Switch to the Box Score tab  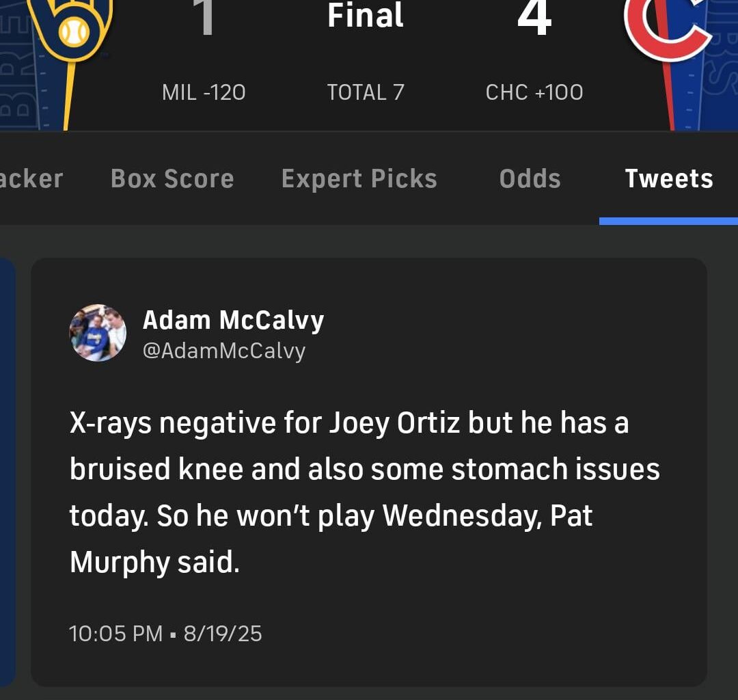coord(172,179)
